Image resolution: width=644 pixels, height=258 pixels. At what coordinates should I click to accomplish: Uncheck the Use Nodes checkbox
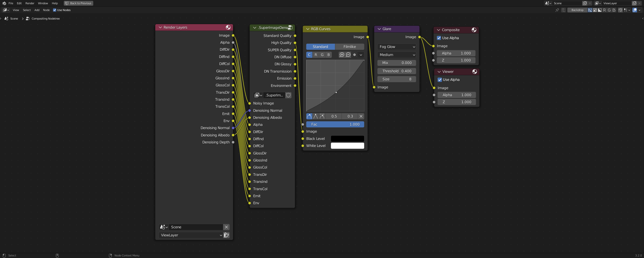coord(55,10)
